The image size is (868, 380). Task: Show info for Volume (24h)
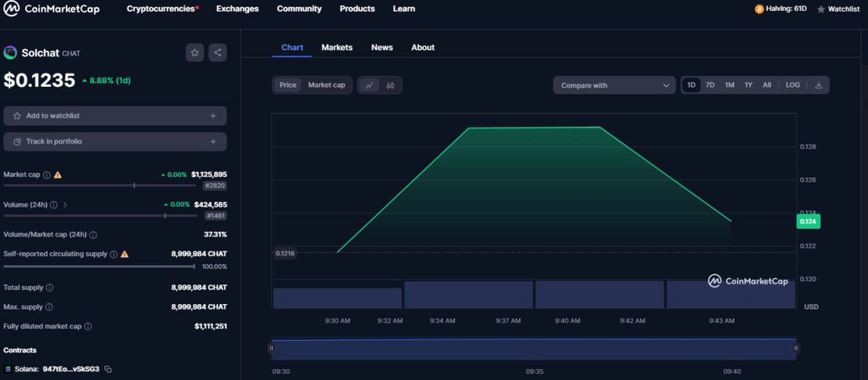tap(54, 205)
